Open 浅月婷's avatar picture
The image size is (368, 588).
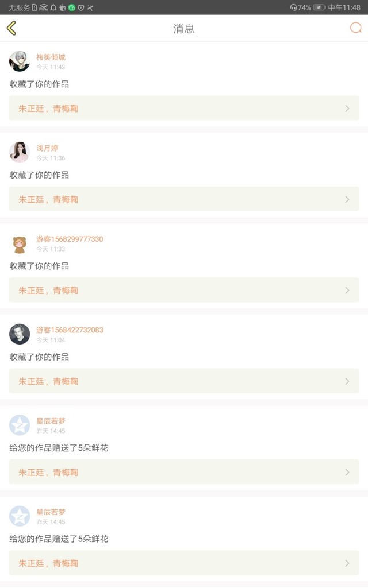(x=20, y=152)
